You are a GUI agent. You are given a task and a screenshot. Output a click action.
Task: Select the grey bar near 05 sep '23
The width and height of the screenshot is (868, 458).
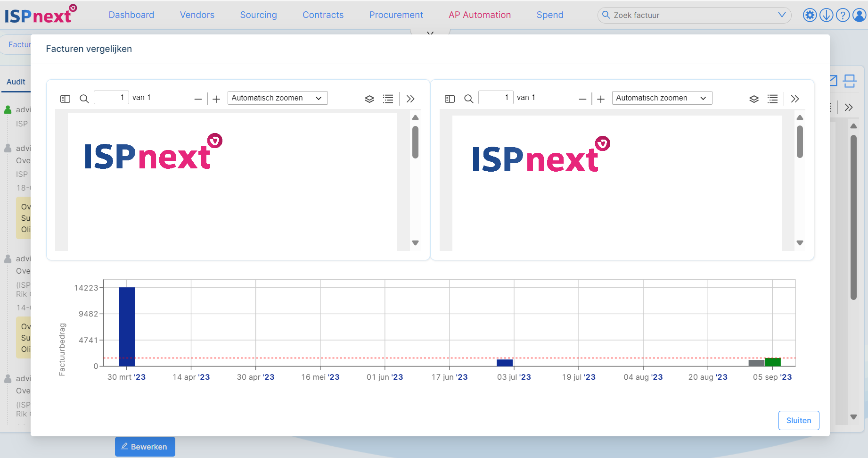coord(756,363)
